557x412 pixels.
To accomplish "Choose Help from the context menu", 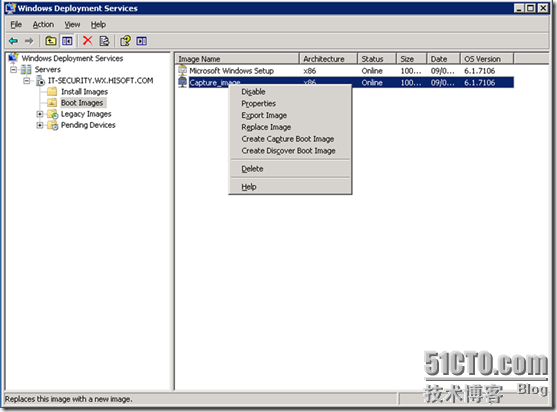I will [290, 187].
